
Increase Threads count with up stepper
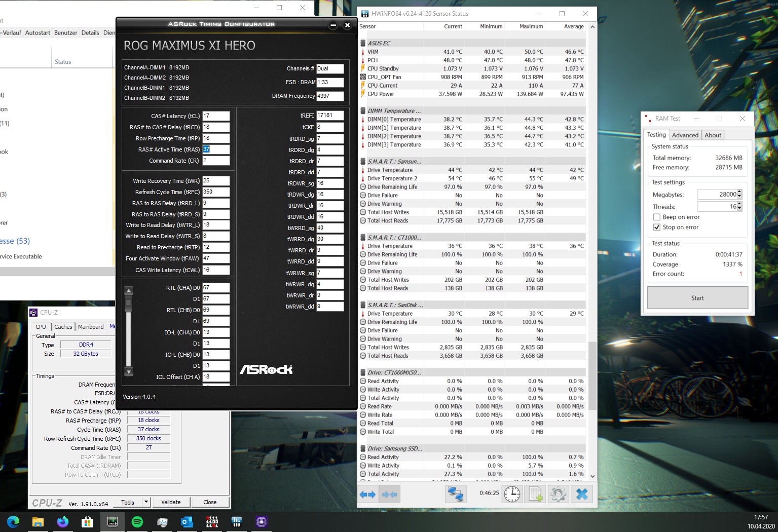tap(739, 204)
